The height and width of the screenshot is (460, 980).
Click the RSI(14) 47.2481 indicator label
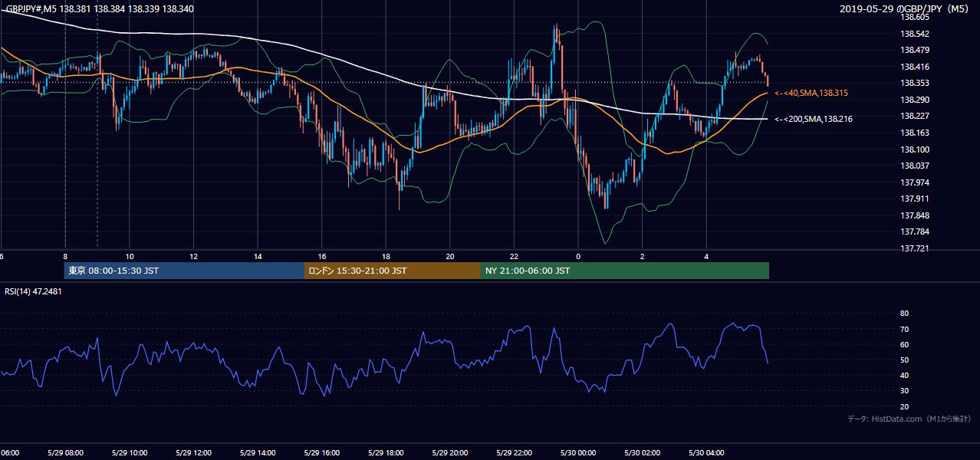point(34,291)
